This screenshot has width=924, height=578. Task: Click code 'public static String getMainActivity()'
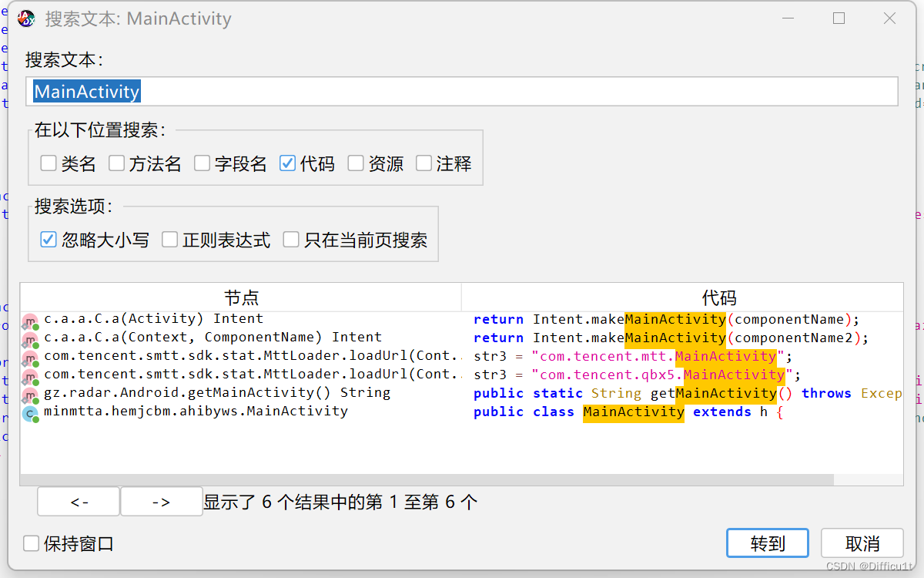pyautogui.click(x=633, y=393)
